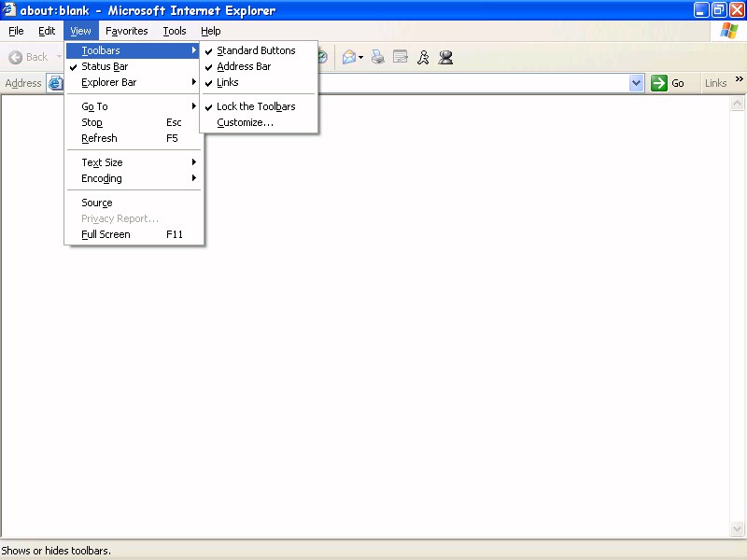Uncheck Standard Buttons toolbar
This screenshot has width=747, height=560.
click(x=260, y=50)
